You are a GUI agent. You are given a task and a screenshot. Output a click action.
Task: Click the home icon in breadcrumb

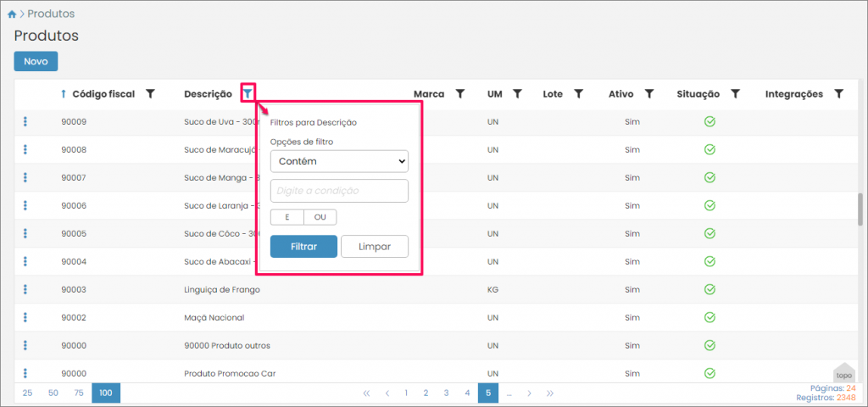click(11, 14)
